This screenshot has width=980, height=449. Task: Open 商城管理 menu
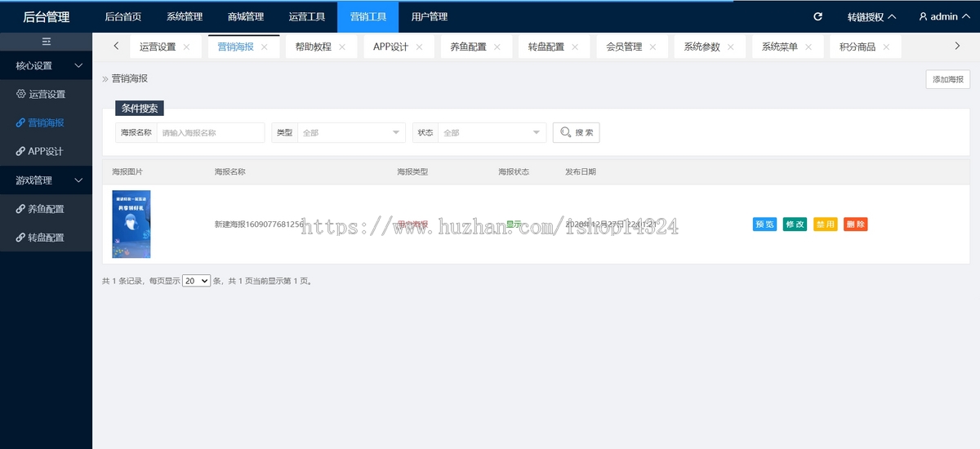pos(246,16)
